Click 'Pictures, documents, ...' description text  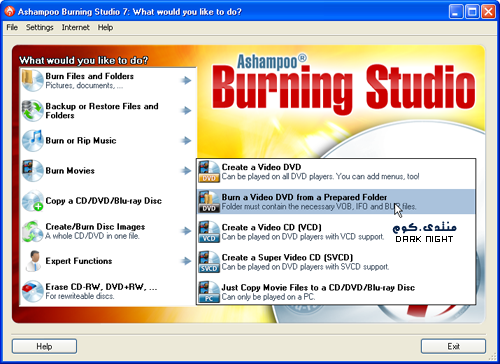click(84, 86)
